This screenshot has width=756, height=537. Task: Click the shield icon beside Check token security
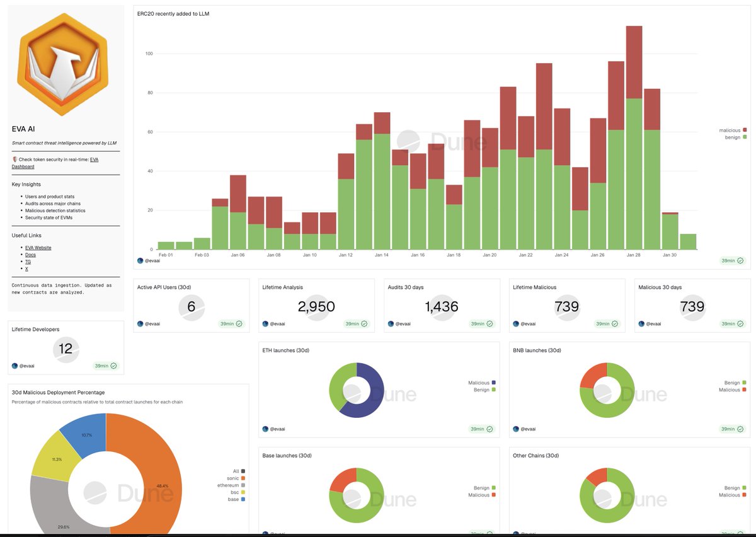point(14,159)
